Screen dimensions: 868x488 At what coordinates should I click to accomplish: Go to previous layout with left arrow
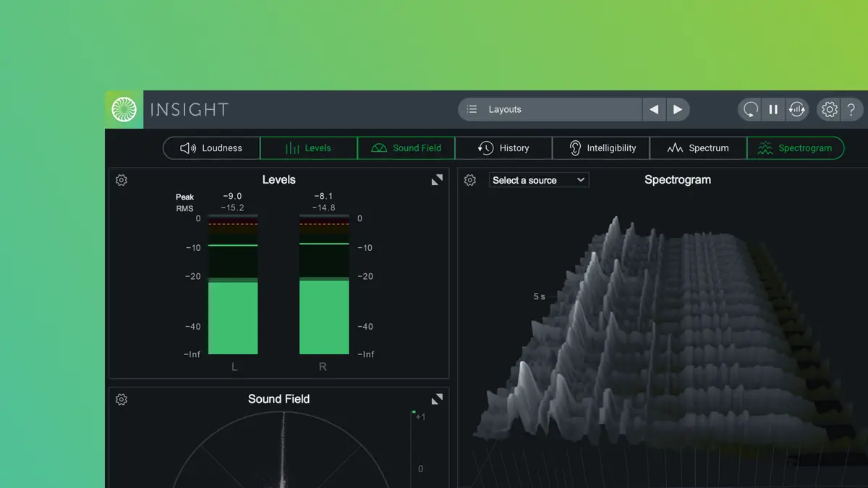tap(654, 109)
